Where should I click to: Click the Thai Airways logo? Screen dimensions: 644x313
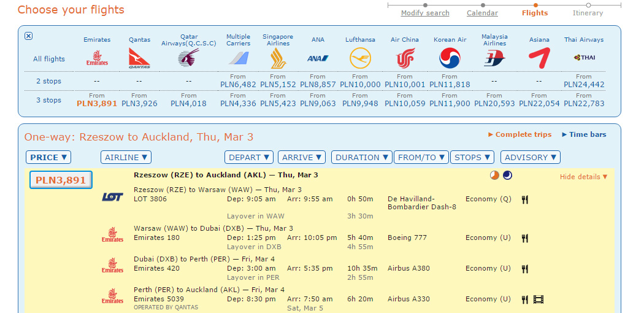584,58
